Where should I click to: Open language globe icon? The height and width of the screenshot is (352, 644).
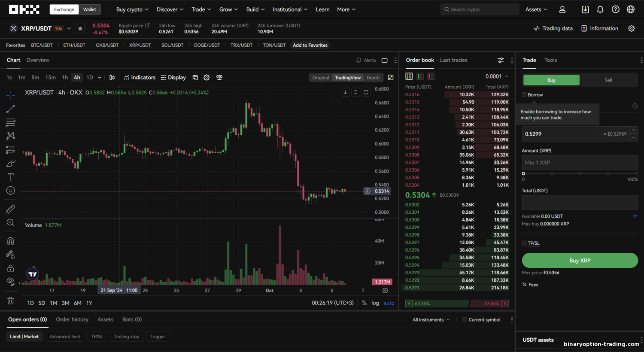click(x=631, y=9)
